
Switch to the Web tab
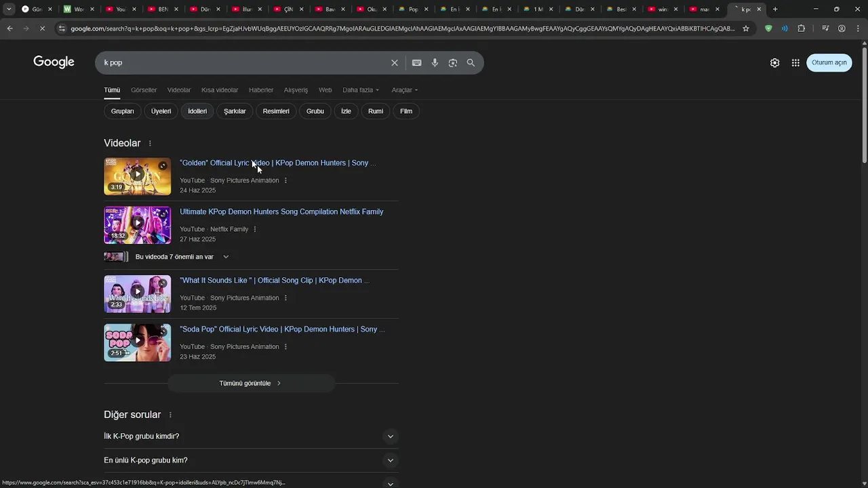coord(325,89)
